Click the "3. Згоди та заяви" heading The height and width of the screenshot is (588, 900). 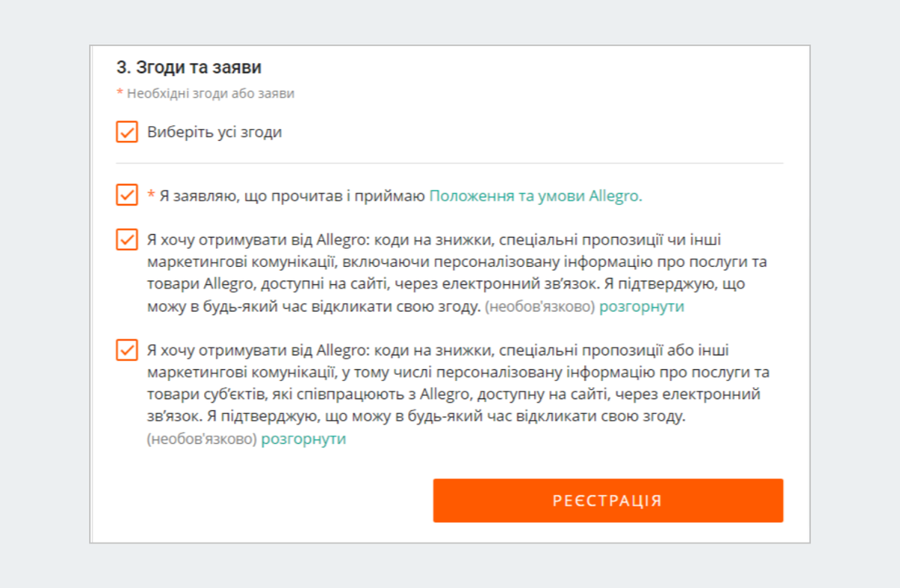click(189, 67)
